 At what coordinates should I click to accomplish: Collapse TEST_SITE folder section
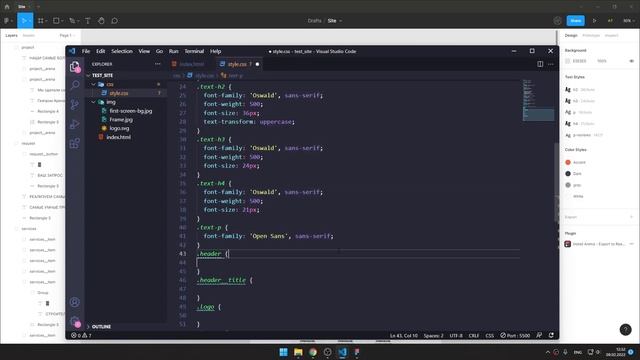(x=102, y=76)
